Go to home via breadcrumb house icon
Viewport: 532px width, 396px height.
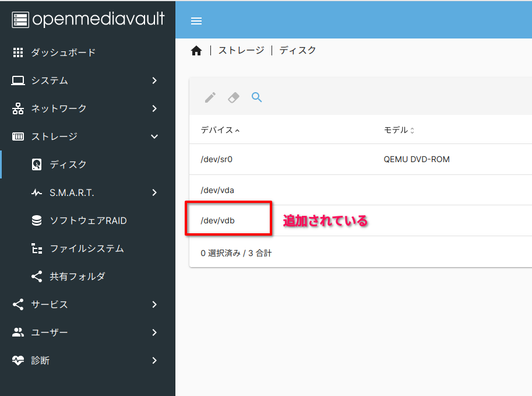pyautogui.click(x=196, y=51)
